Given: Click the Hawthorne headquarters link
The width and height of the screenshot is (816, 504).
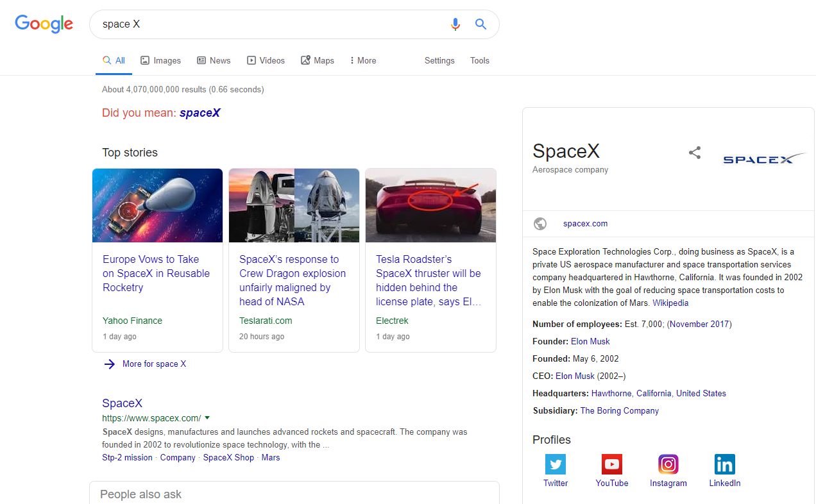Looking at the screenshot, I should [611, 394].
